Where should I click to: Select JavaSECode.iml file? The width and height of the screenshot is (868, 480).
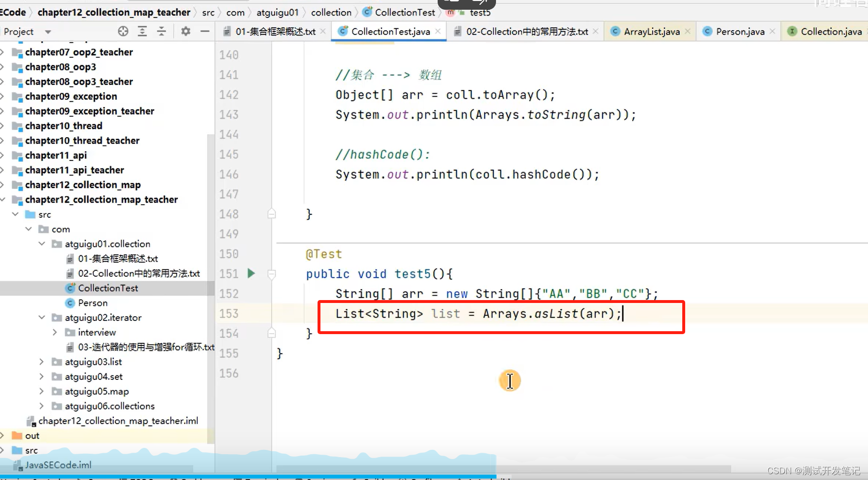coord(58,465)
